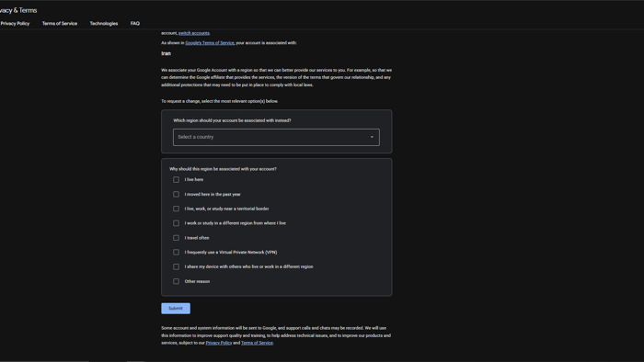644x362 pixels.
Task: Open the footer Terms of Service link
Action: coord(257,343)
